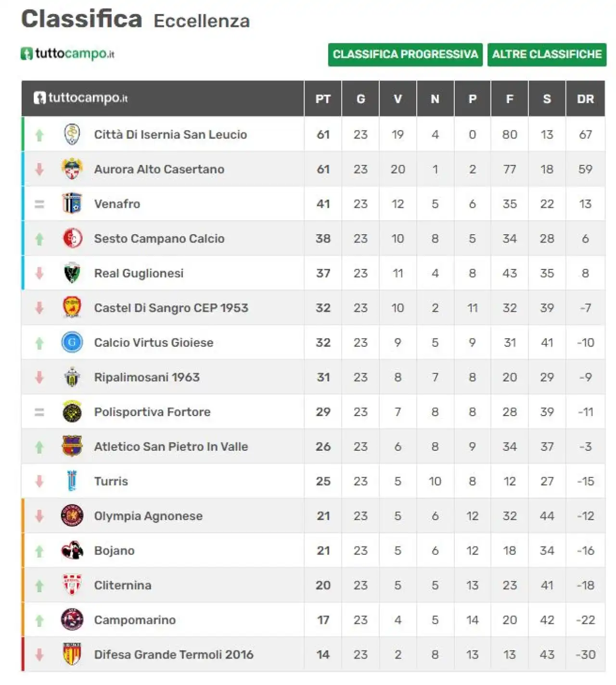Open Classifica Progressiva view
This screenshot has width=616, height=685.
pyautogui.click(x=405, y=54)
